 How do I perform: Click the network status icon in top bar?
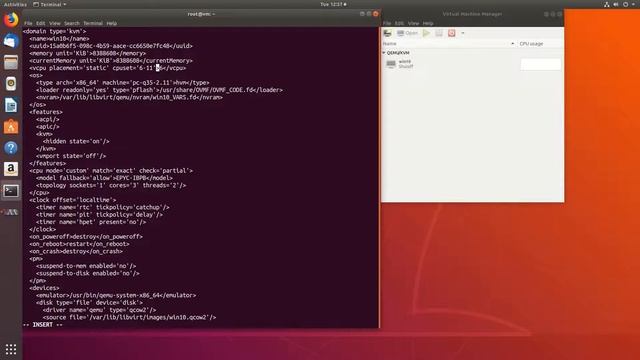pos(607,4)
